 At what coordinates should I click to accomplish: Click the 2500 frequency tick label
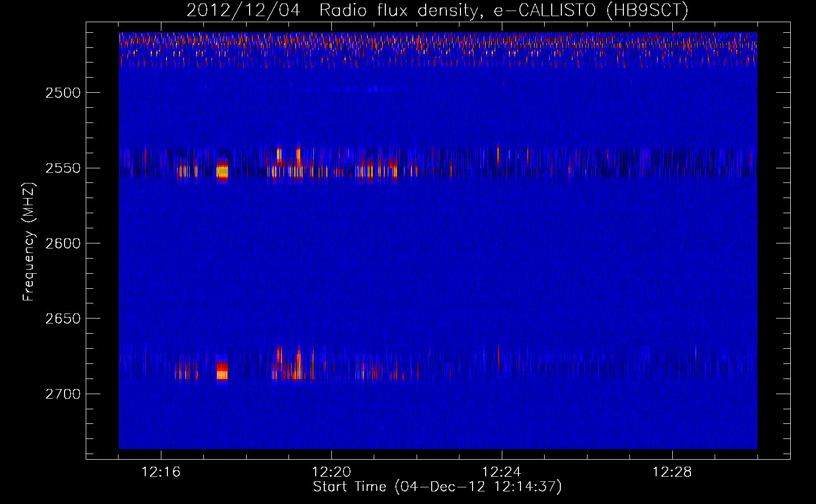point(63,93)
